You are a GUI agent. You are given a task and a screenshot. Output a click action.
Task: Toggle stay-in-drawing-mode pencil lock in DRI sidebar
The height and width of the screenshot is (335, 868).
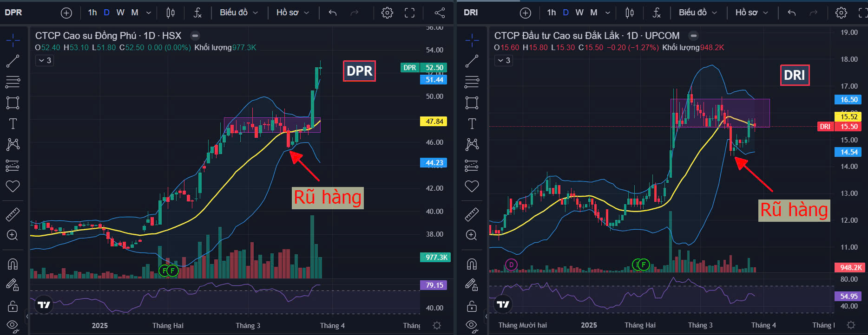click(472, 284)
